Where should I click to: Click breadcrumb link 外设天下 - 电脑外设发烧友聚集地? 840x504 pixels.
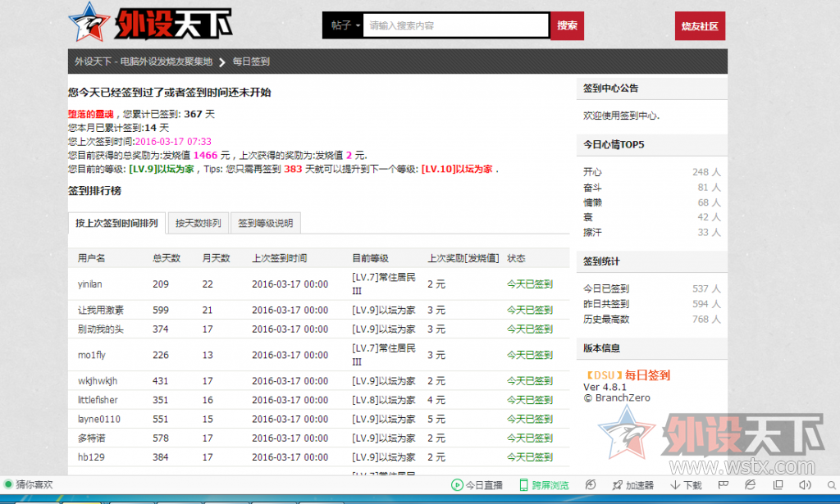point(144,61)
